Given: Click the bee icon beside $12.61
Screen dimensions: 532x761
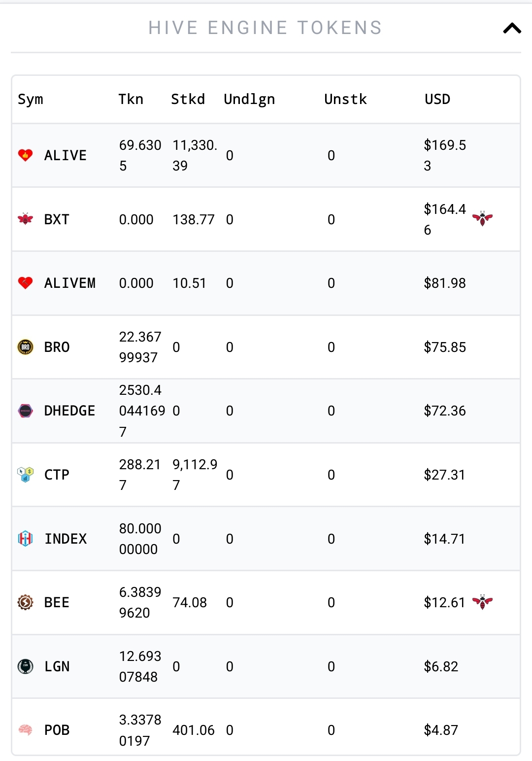Looking at the screenshot, I should tap(482, 602).
